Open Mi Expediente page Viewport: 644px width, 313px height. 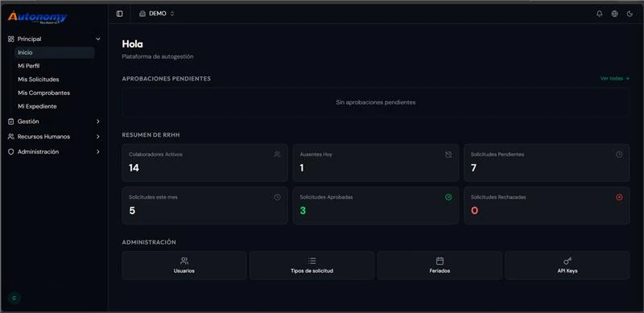click(55, 106)
